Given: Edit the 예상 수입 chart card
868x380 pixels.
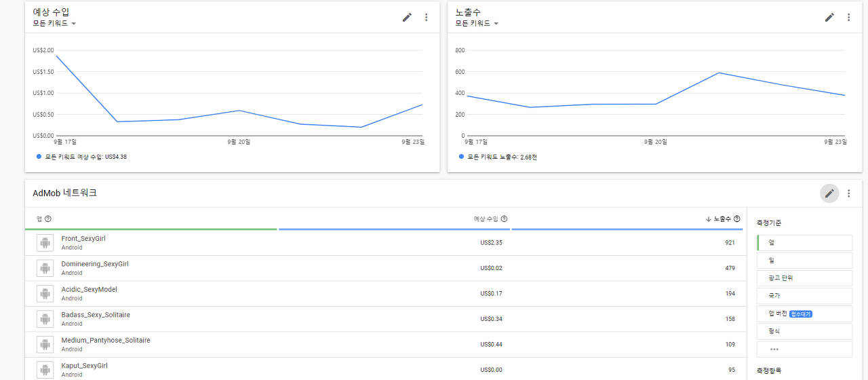Looking at the screenshot, I should (x=407, y=18).
